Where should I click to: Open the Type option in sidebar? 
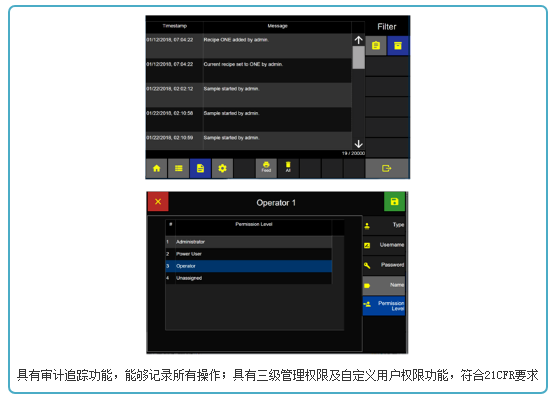tap(384, 225)
